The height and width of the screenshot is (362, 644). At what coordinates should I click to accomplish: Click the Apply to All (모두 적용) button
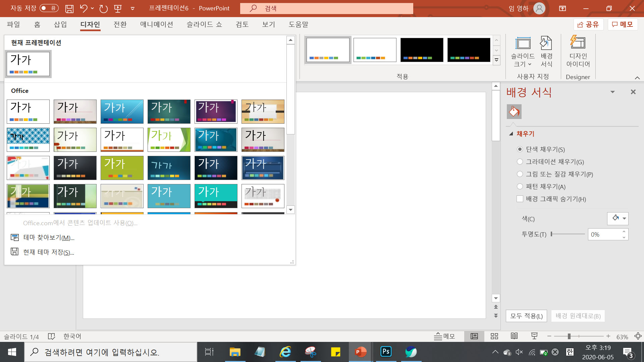point(526,316)
